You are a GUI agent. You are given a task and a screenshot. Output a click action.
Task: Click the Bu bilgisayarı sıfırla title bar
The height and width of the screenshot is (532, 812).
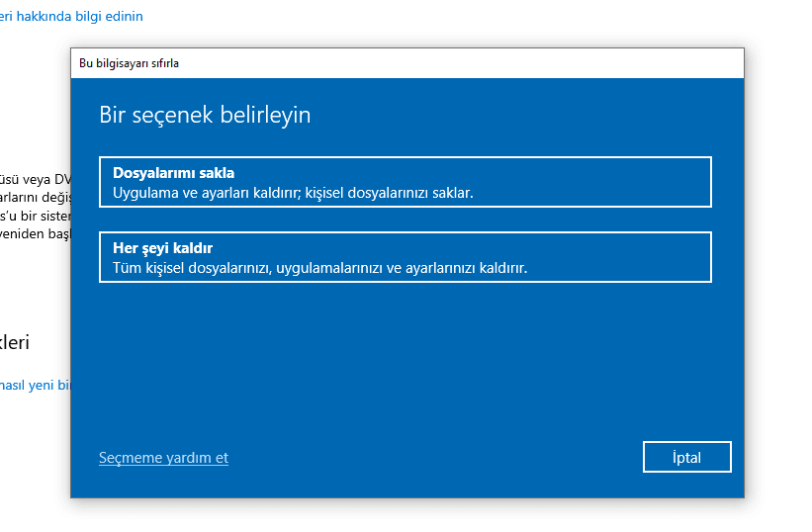129,63
